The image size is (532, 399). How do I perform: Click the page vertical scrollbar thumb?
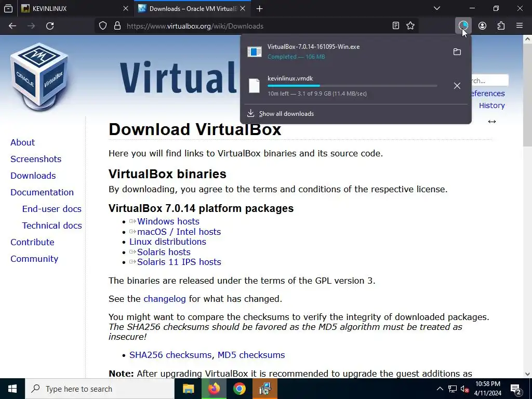[527, 95]
